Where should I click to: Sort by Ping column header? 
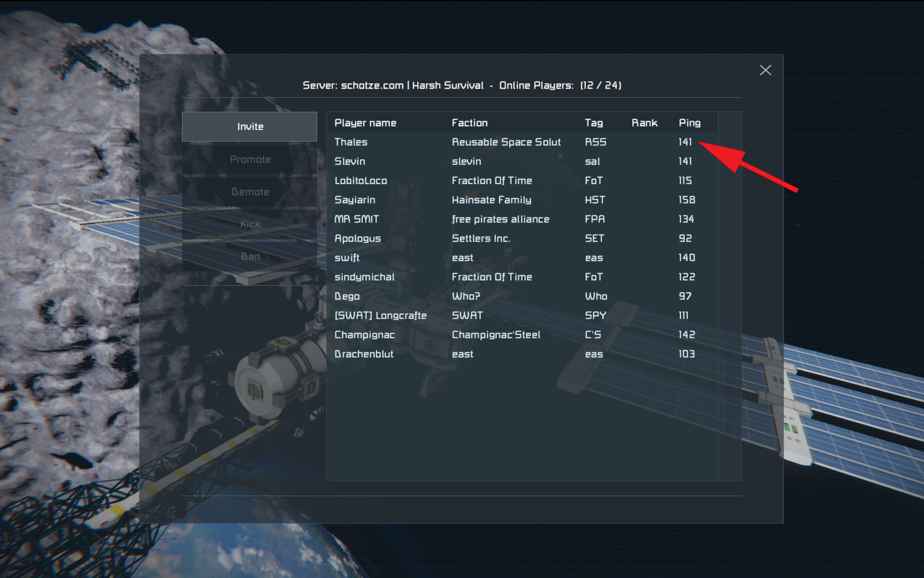pyautogui.click(x=689, y=123)
